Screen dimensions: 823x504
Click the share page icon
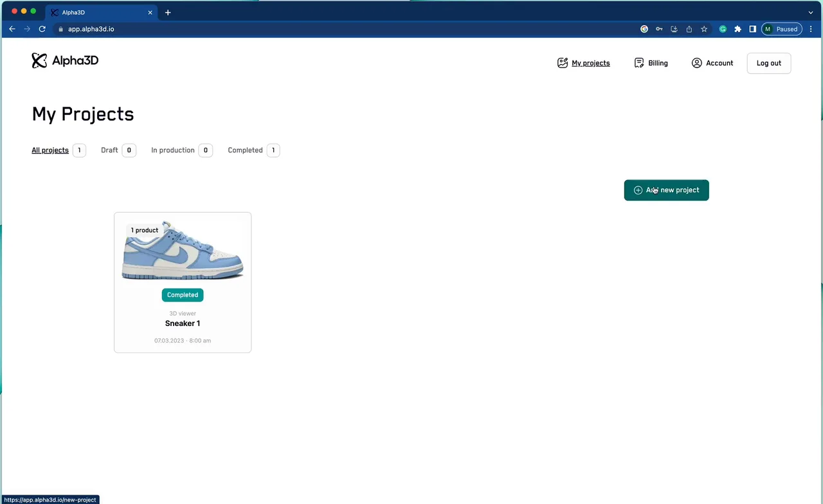(x=689, y=29)
